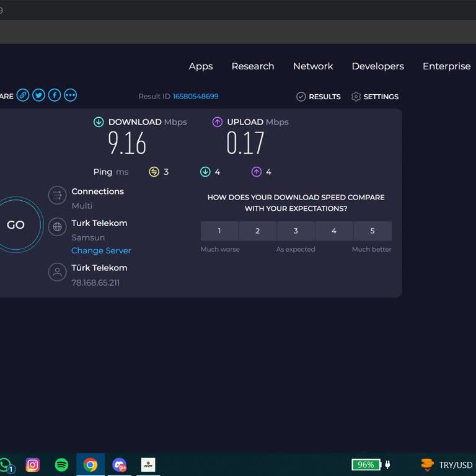The width and height of the screenshot is (476, 476).
Task: Open the Developers menu
Action: 377,66
